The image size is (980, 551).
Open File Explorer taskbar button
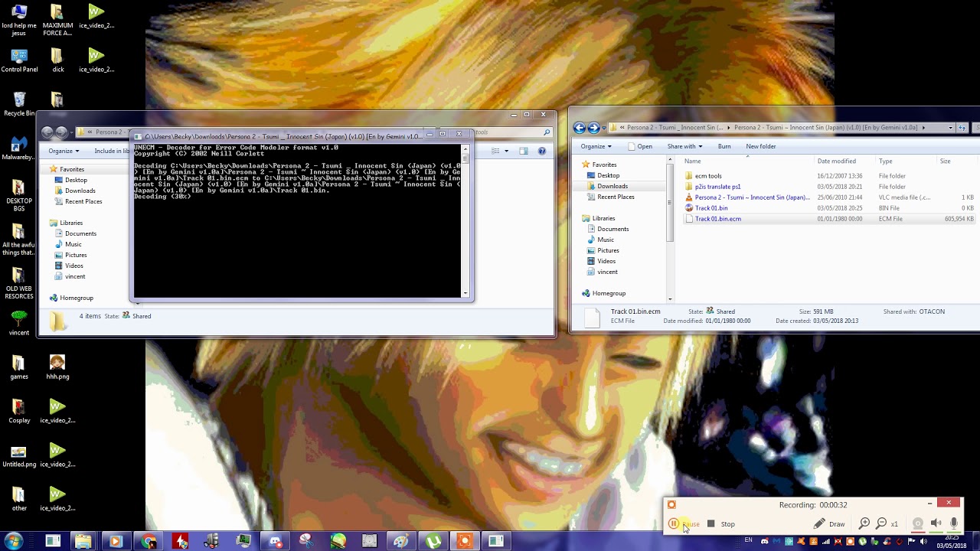pos(83,541)
